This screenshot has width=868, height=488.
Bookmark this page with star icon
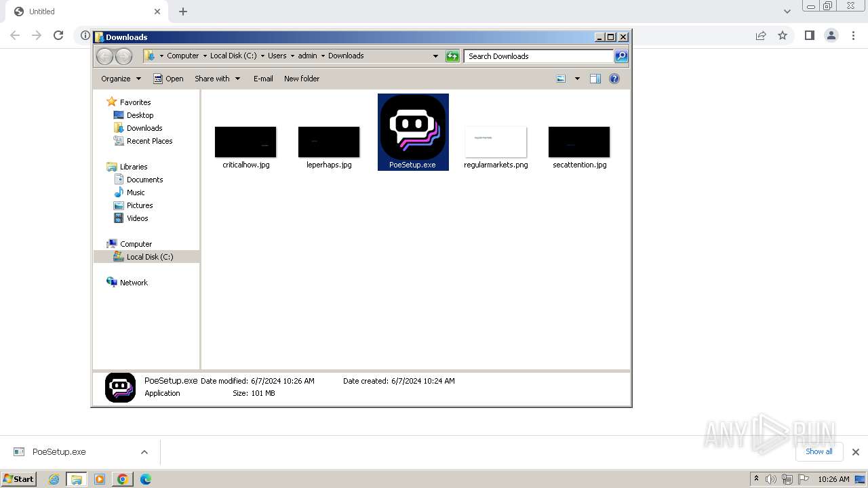pyautogui.click(x=783, y=35)
